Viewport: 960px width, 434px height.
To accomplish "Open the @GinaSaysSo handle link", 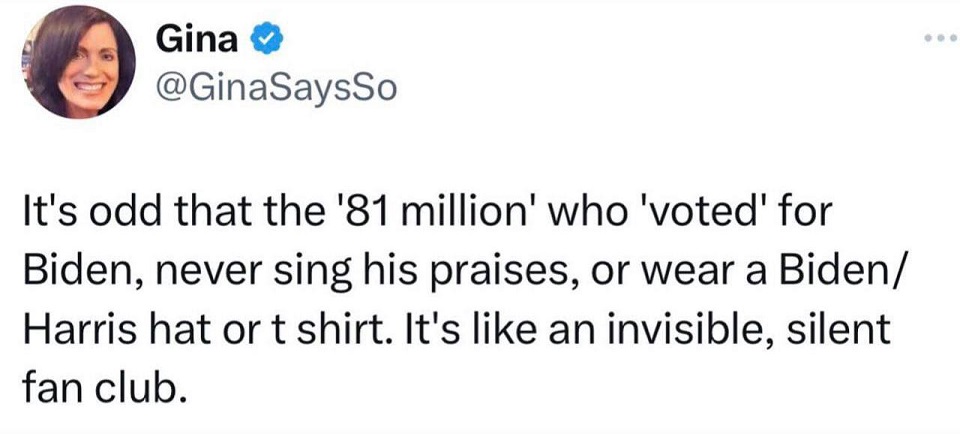I will (277, 89).
